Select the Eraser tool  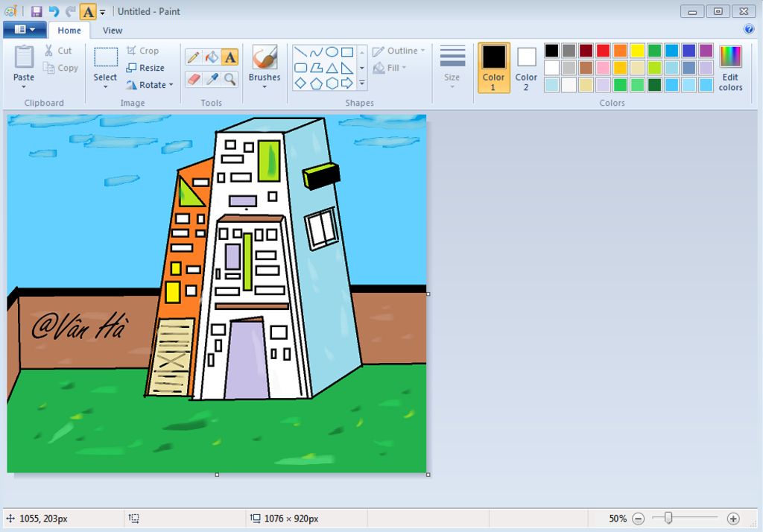point(193,78)
